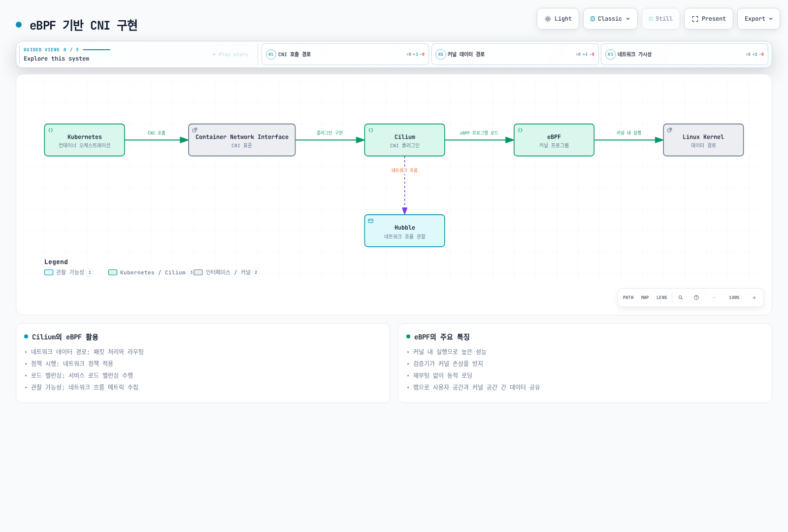Click the eBPF 프로그램 로드 edge label
Screen dimensions: 788x532
pos(479,133)
